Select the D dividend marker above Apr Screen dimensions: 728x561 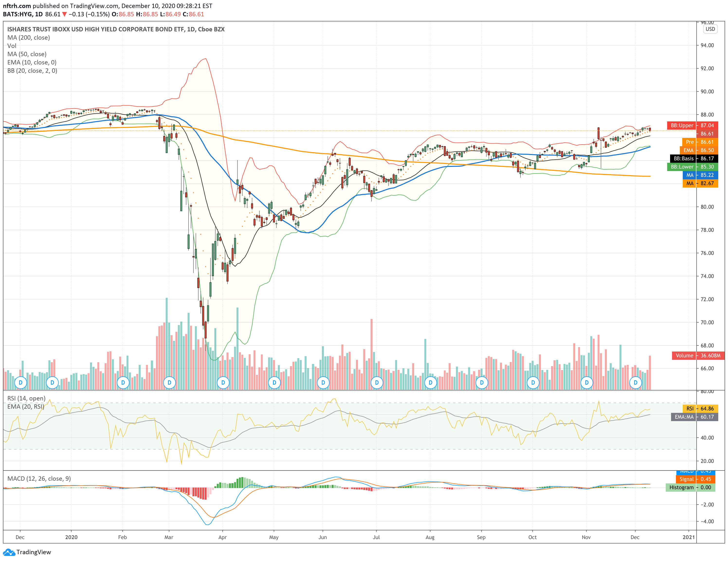point(223,383)
